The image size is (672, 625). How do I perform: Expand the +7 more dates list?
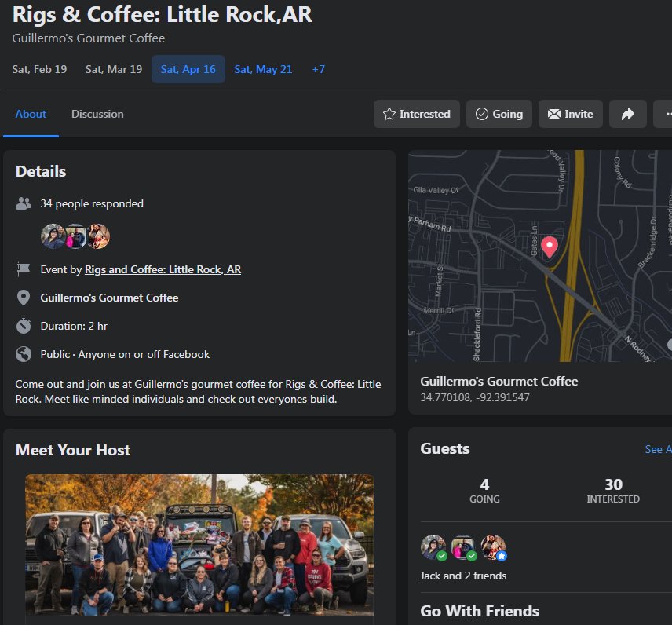[319, 69]
